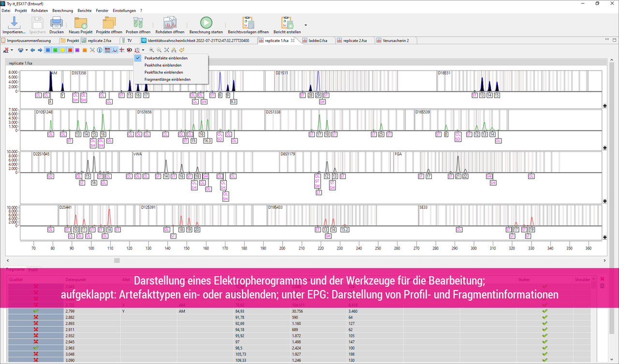Toggle the green dye channel button

[55, 50]
